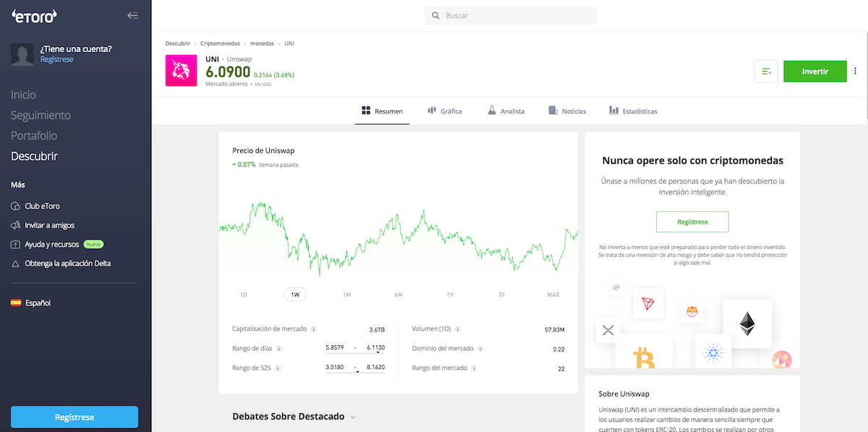The image size is (868, 432).
Task: Add Uniswap to a watchlist
Action: pyautogui.click(x=766, y=71)
